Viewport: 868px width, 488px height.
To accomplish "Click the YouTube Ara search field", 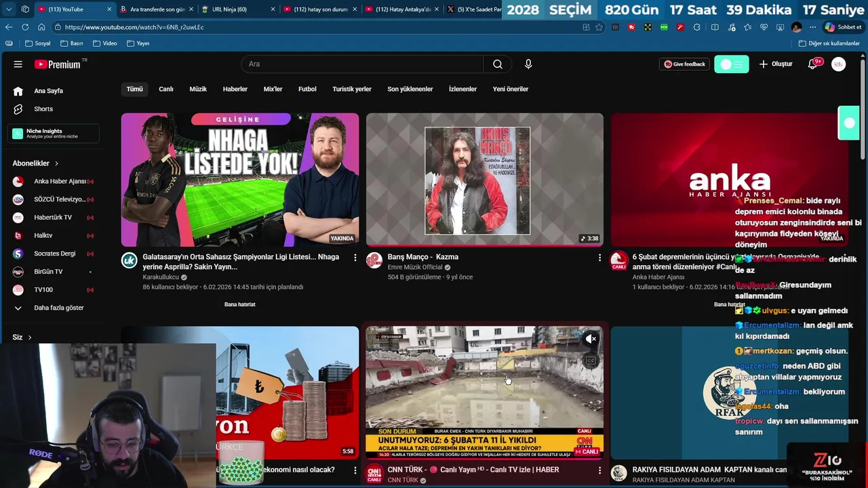I will point(362,64).
